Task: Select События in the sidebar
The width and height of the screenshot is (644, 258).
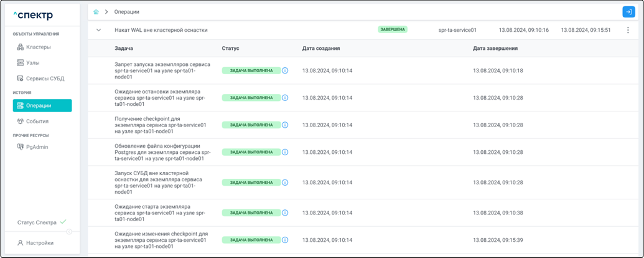Action: pos(37,121)
